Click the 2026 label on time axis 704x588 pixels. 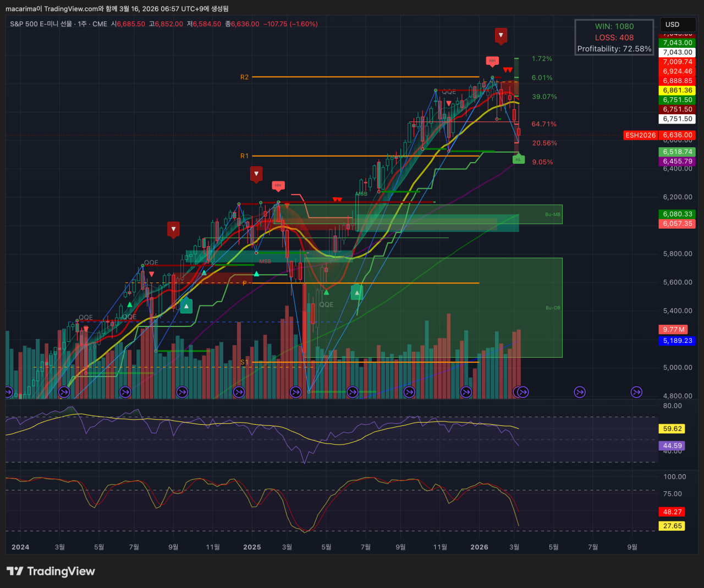479,547
